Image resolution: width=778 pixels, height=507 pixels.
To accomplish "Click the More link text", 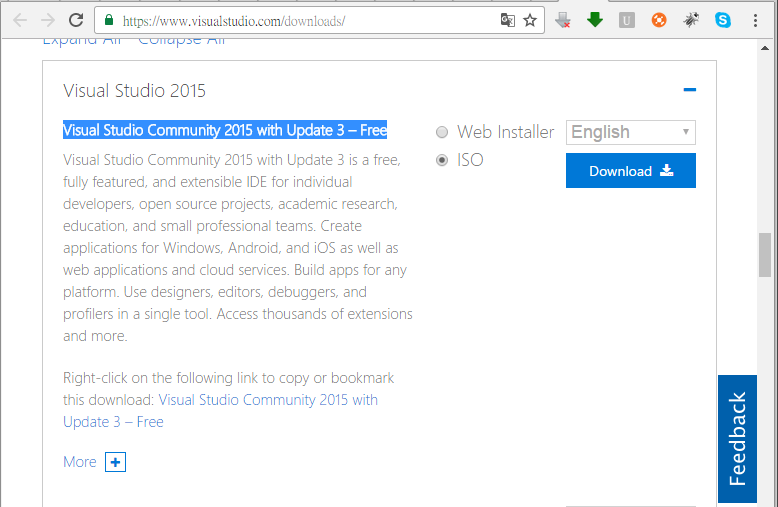I will tap(79, 462).
